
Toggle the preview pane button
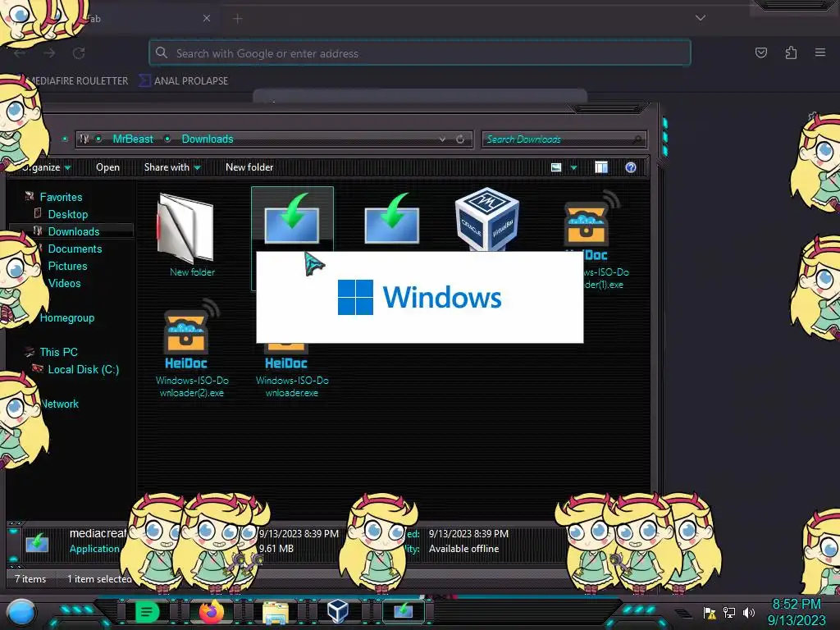601,167
